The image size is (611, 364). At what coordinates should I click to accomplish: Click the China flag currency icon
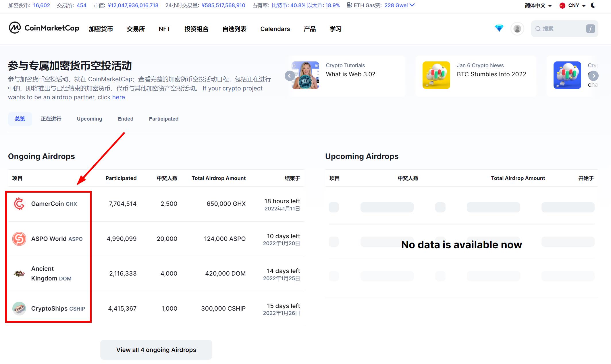pos(562,5)
